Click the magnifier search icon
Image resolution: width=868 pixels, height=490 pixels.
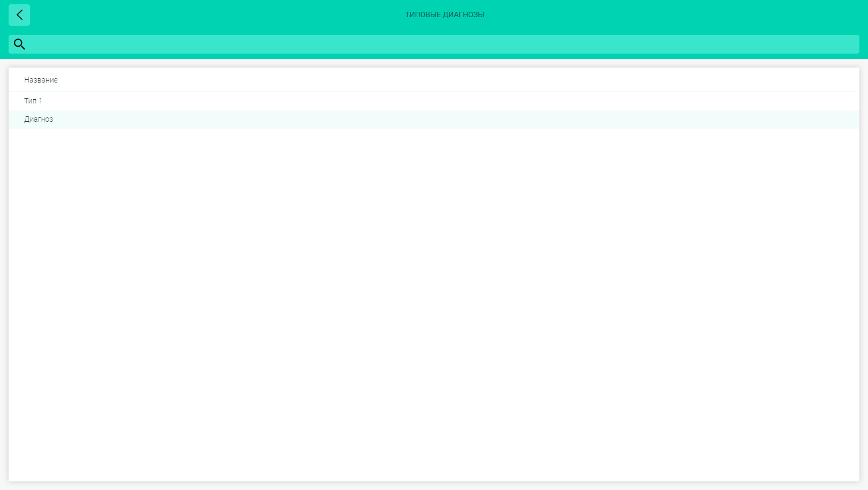[x=19, y=44]
